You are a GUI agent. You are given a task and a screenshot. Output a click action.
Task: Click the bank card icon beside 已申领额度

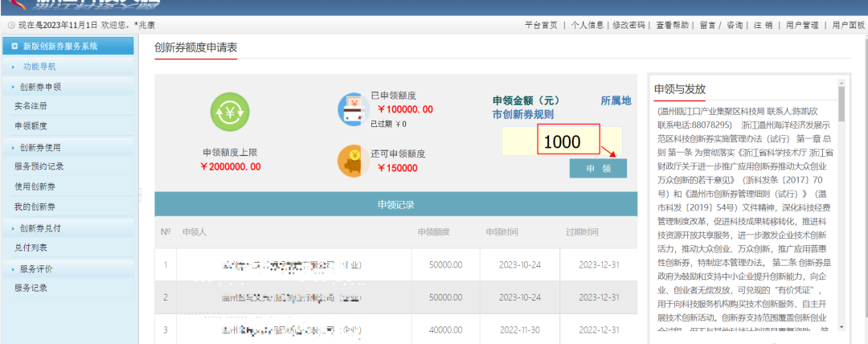coord(353,109)
